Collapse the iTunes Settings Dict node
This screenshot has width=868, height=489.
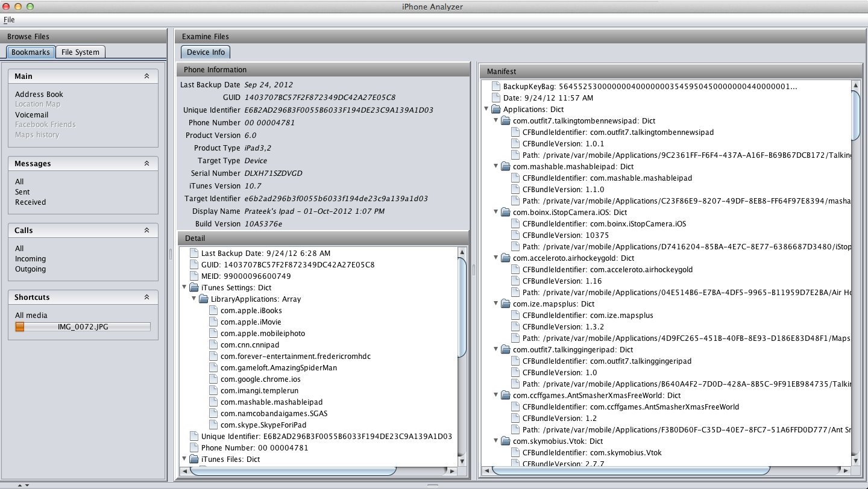[184, 288]
